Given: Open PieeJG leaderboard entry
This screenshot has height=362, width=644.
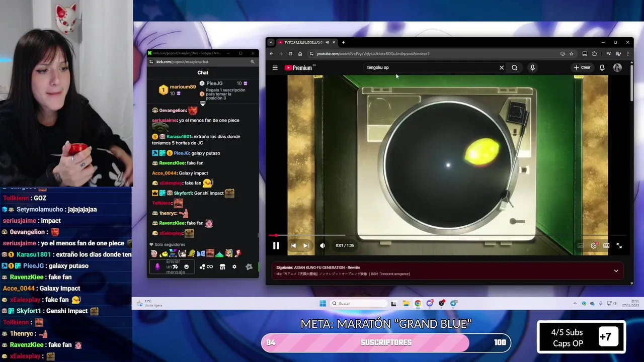Looking at the screenshot, I should pyautogui.click(x=224, y=83).
